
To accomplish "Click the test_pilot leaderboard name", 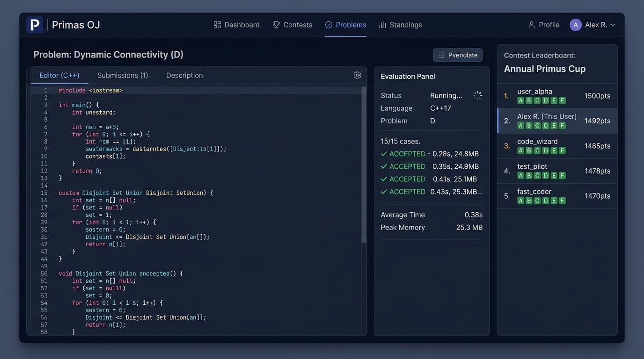I will pos(532,166).
